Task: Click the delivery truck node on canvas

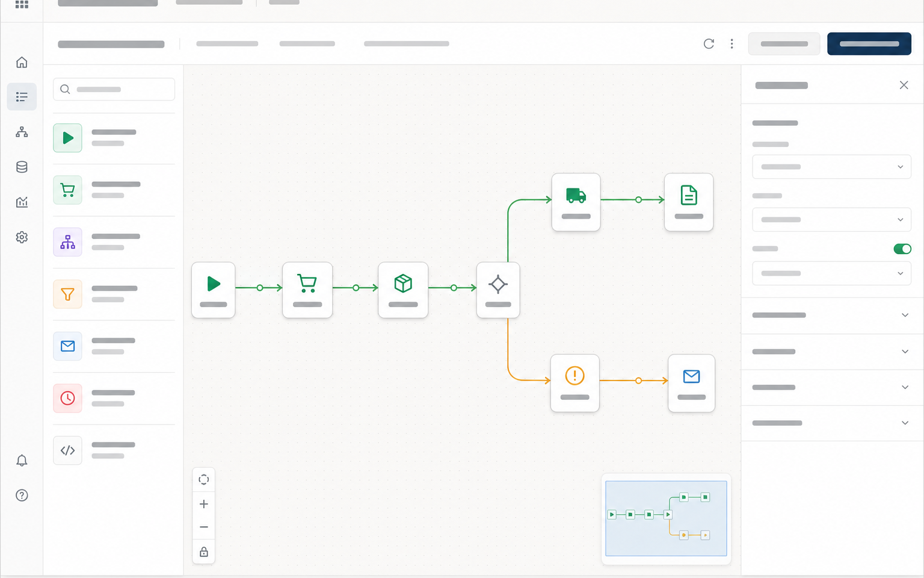Action: [576, 202]
